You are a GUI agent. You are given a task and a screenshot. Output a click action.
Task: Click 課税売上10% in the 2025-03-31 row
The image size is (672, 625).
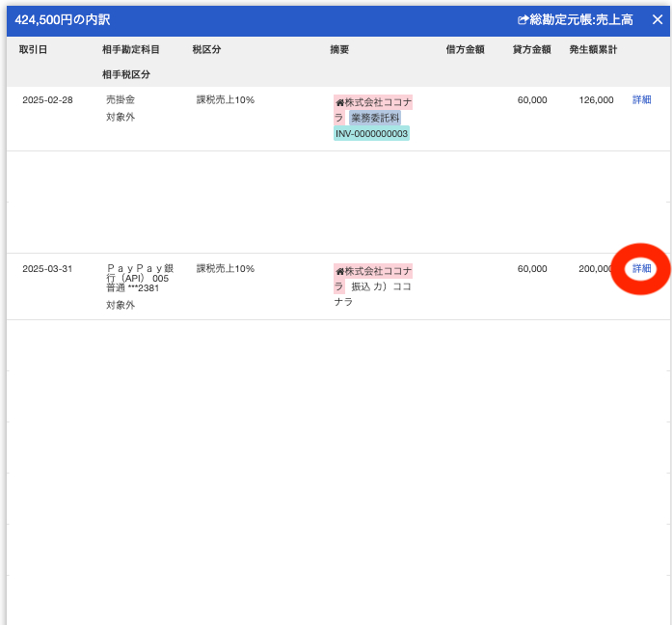[x=226, y=269]
